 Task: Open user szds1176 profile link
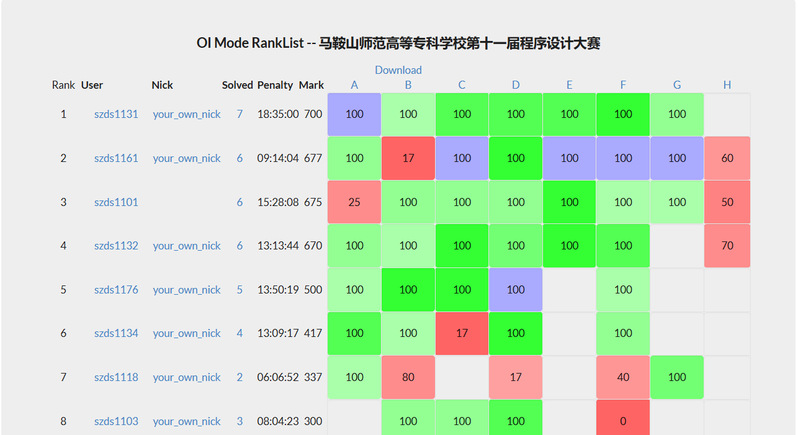pyautogui.click(x=116, y=290)
